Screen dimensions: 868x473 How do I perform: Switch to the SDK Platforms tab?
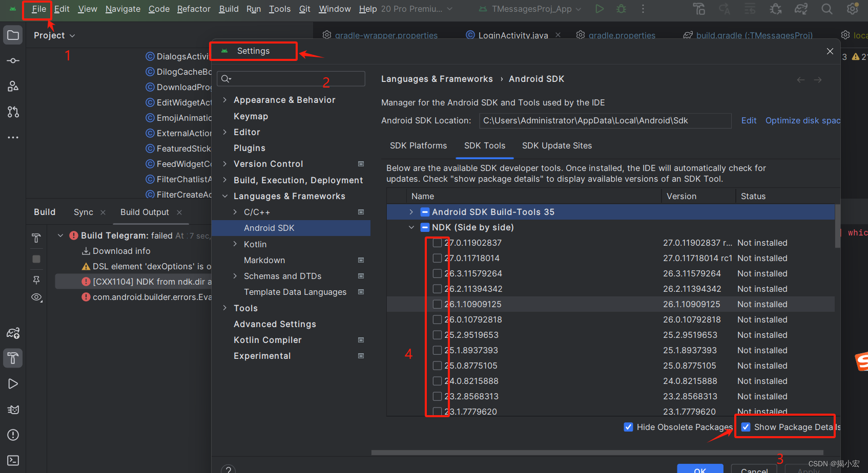(418, 145)
